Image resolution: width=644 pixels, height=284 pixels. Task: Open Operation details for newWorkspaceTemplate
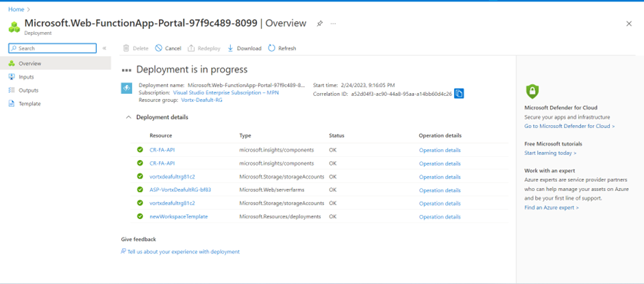[x=440, y=217]
